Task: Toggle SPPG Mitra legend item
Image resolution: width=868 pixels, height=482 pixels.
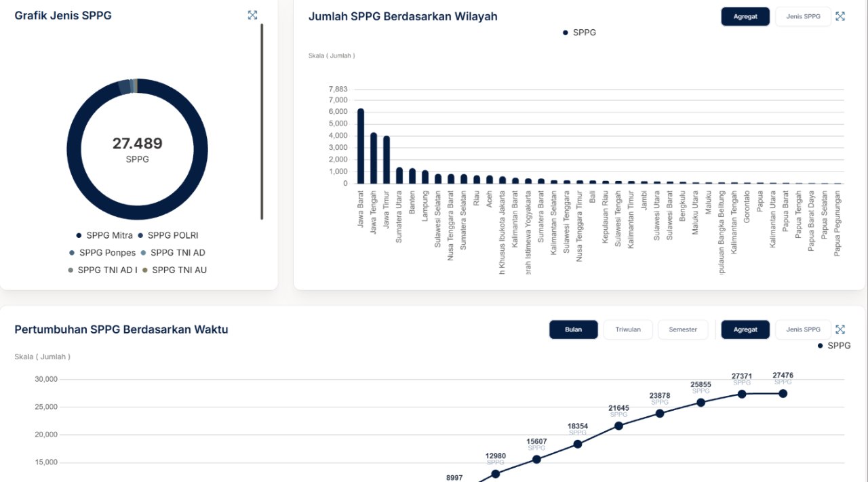Action: pyautogui.click(x=104, y=235)
